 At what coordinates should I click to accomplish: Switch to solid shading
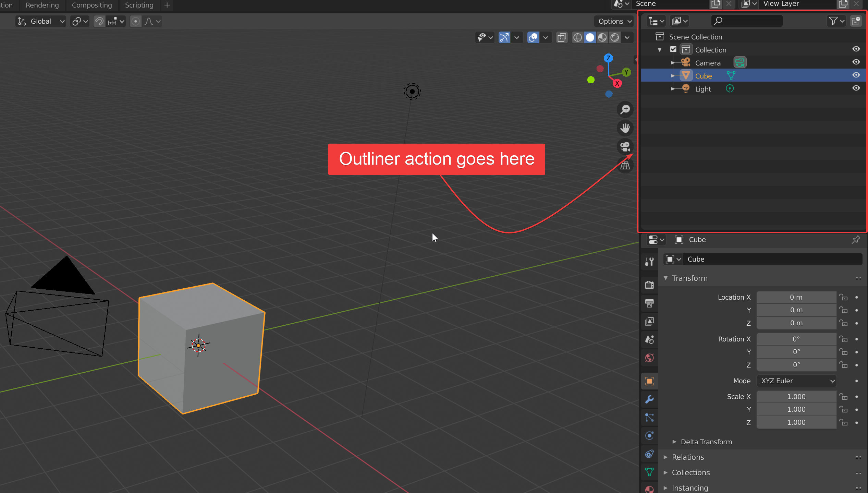point(590,37)
